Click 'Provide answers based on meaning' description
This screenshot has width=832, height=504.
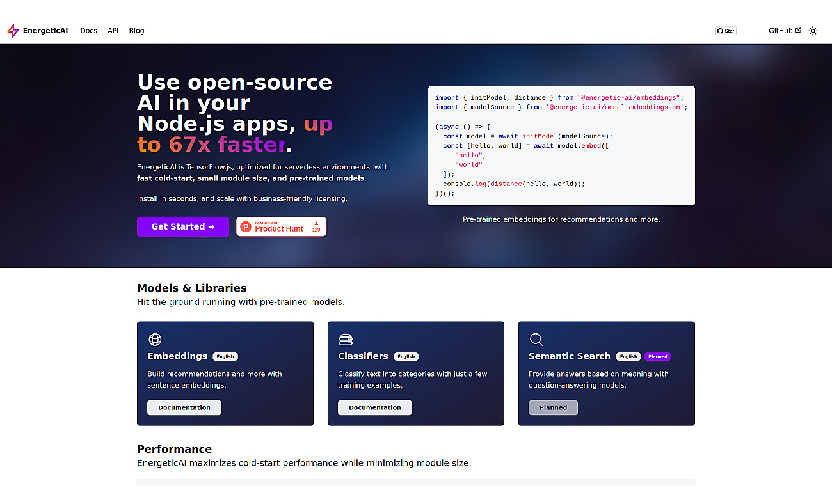pyautogui.click(x=598, y=380)
